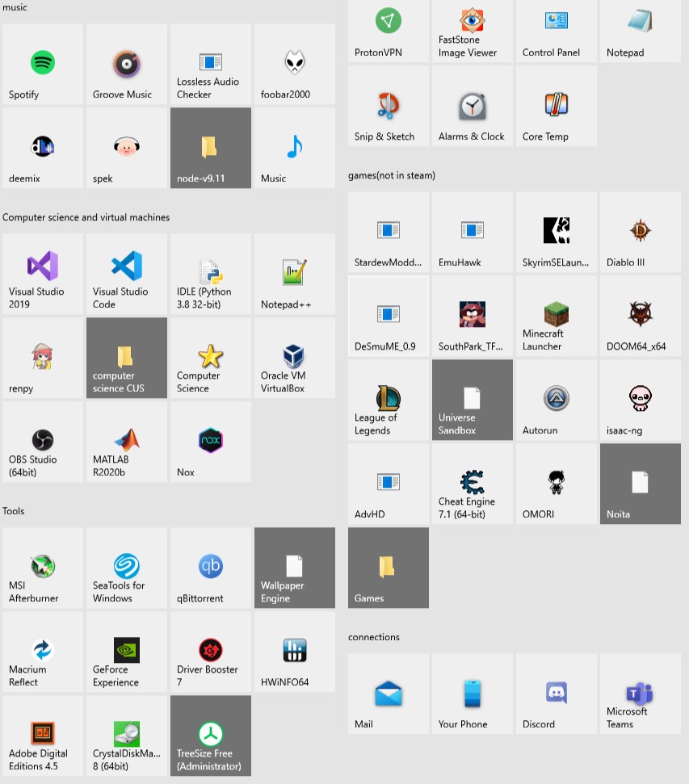Open HWiNFO64 tile

coord(295,652)
